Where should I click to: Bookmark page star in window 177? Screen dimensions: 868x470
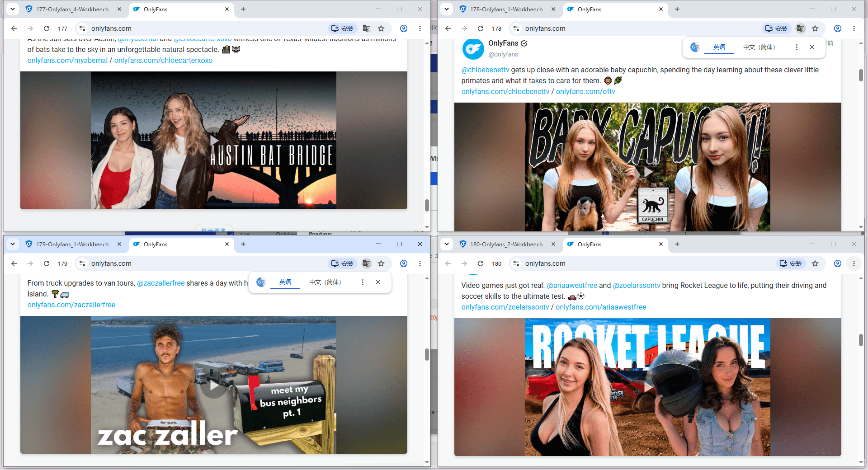[x=381, y=28]
